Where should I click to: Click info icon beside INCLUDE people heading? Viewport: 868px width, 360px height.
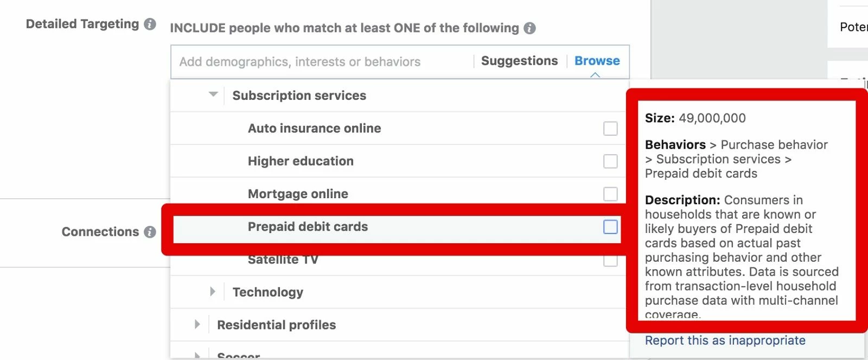click(x=529, y=28)
